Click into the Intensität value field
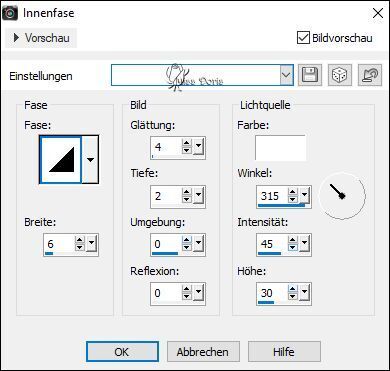Viewport: 390px width, 371px height. coord(273,244)
